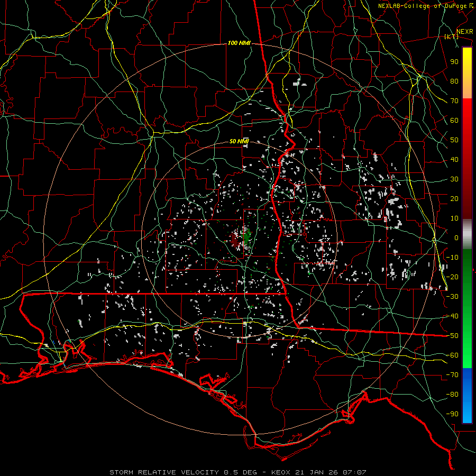
Task: Click the 20 value on the color scale
Action: coord(454,199)
